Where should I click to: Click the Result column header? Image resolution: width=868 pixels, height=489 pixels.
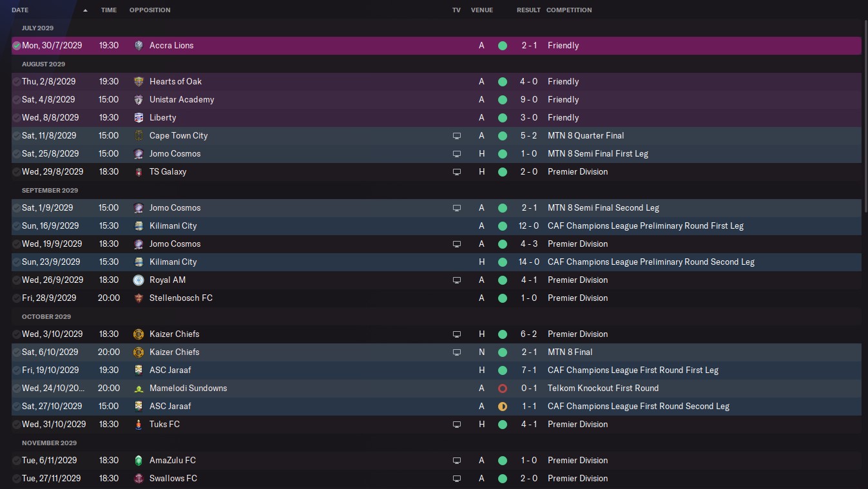click(x=528, y=10)
